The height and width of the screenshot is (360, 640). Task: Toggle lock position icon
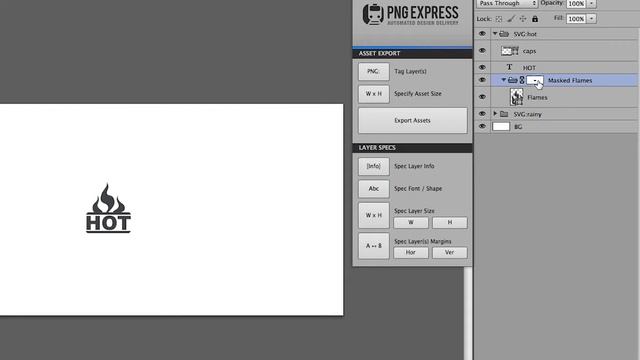click(523, 19)
